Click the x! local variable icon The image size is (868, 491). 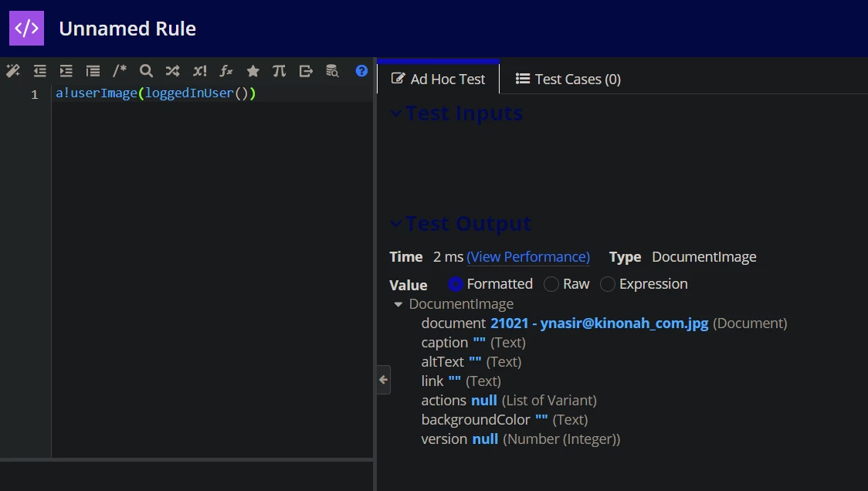coord(199,71)
